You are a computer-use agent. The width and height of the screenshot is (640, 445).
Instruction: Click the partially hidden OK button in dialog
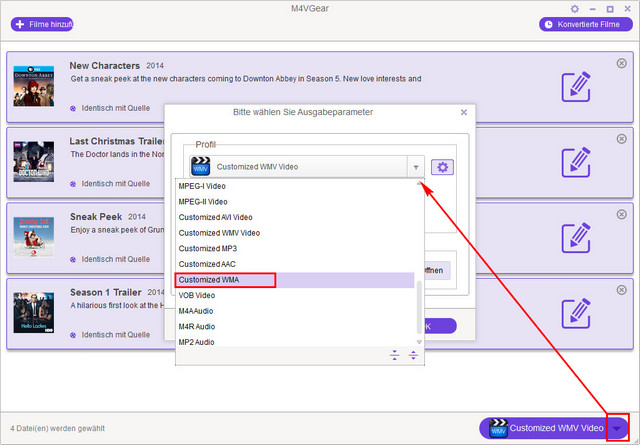pos(440,326)
